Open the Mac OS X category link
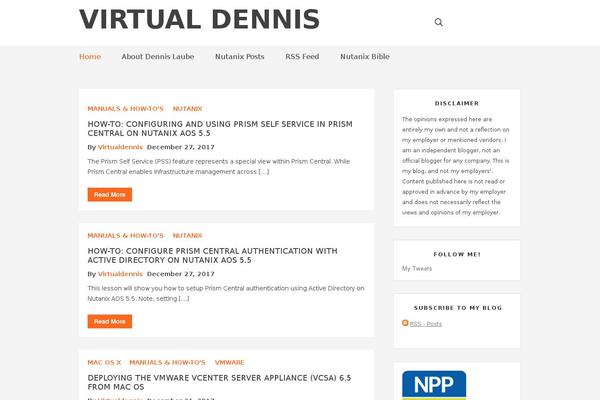Image resolution: width=600 pixels, height=400 pixels. point(104,362)
